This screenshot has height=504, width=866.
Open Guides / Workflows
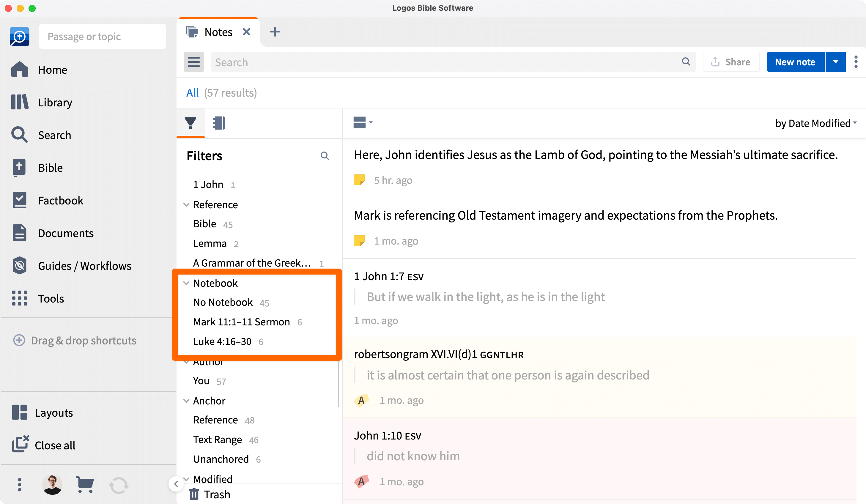pos(71,266)
